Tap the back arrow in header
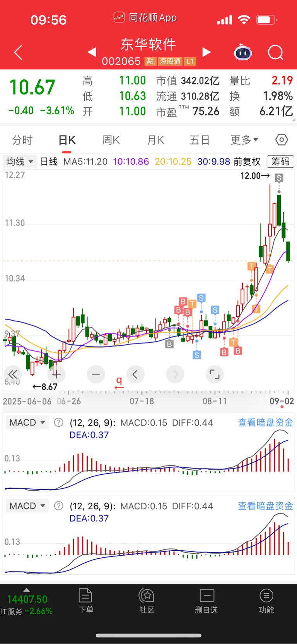The image size is (297, 644). click(18, 52)
